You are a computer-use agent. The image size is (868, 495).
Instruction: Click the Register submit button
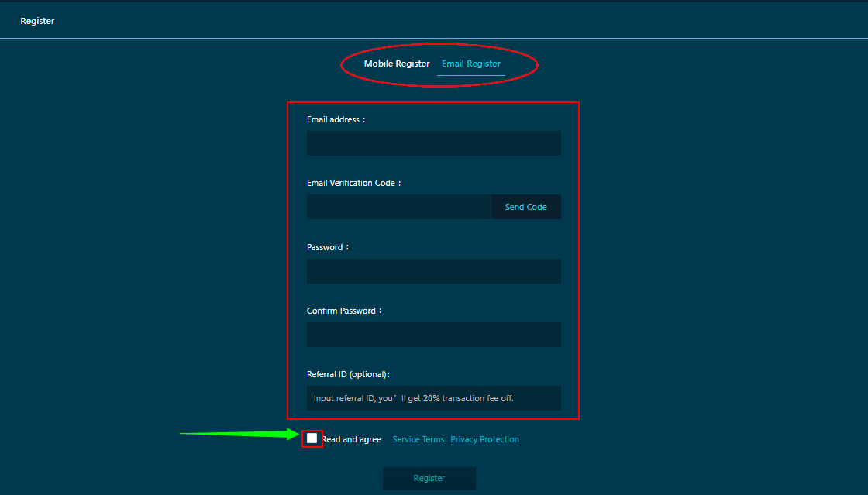point(429,479)
